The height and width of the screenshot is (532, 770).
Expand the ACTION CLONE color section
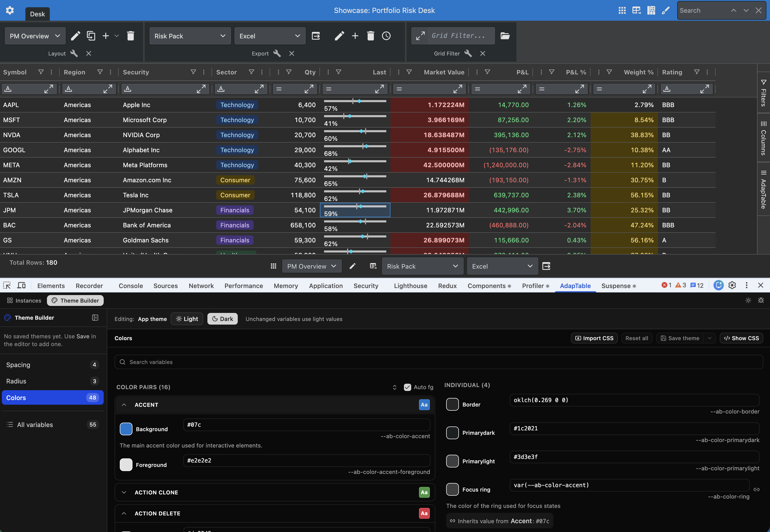(x=124, y=492)
